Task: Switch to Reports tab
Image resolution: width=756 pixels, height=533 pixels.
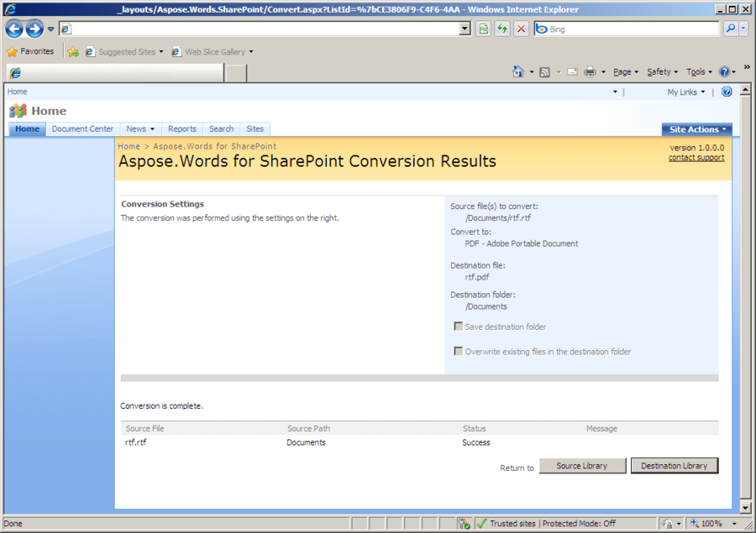Action: click(182, 128)
